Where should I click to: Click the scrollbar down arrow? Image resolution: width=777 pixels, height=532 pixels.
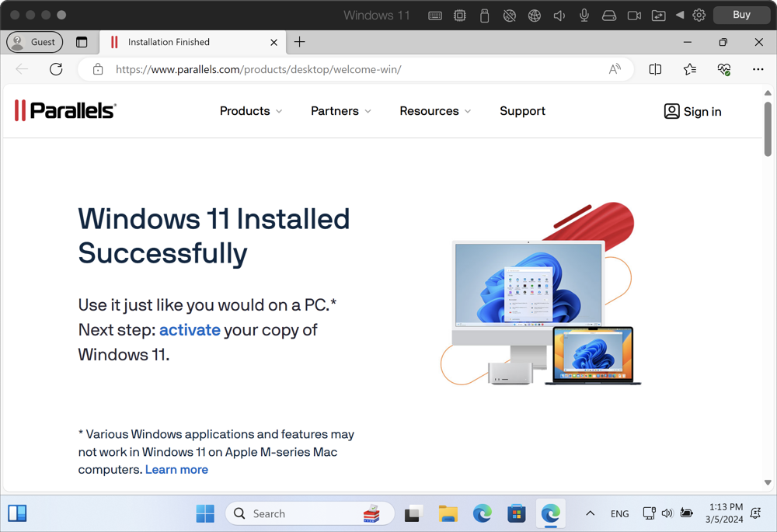pyautogui.click(x=768, y=482)
